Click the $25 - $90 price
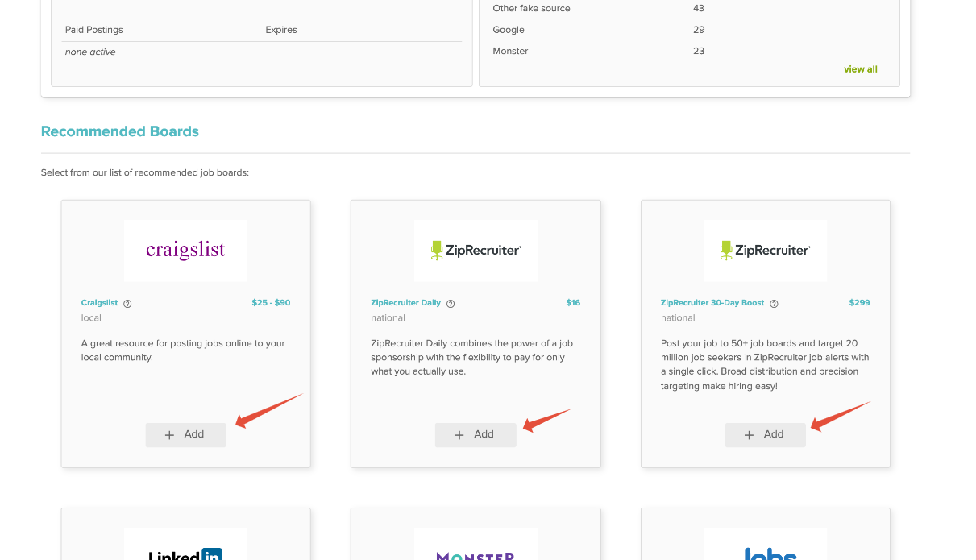 coord(271,303)
